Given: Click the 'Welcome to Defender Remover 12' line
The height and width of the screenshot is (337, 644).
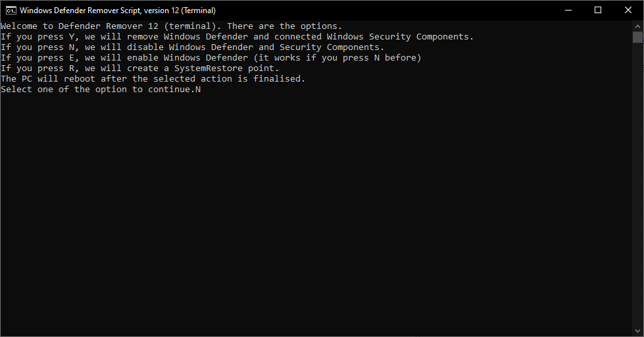Looking at the screenshot, I should point(171,26).
